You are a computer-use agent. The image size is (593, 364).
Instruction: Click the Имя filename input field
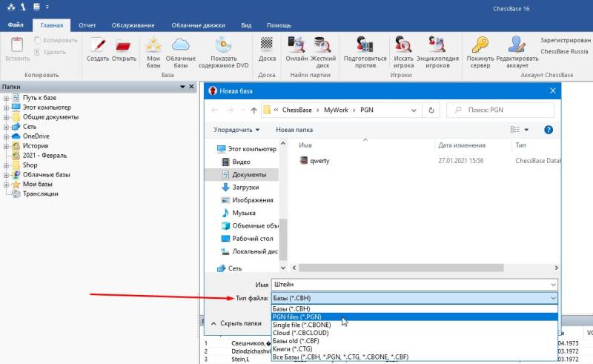coord(414,284)
